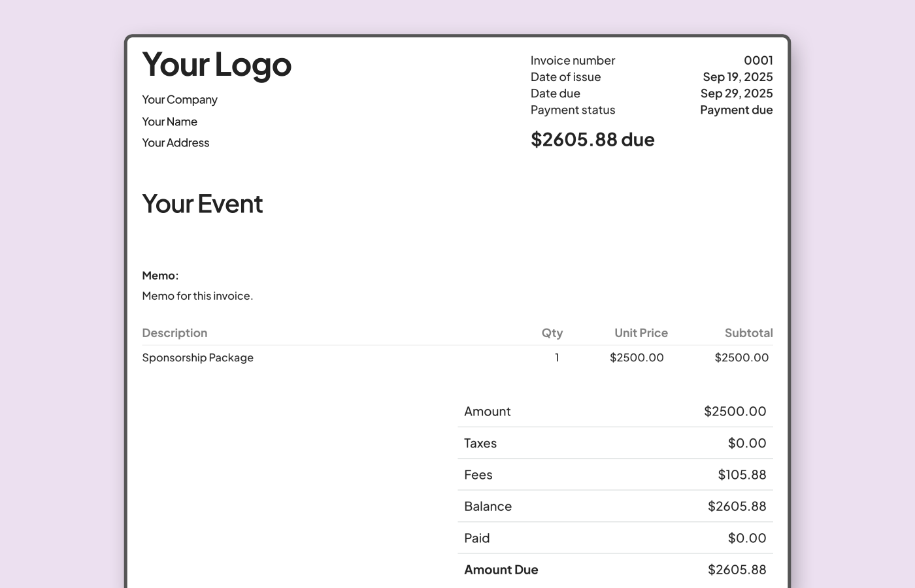Select the Date of issue value
Screen dimensions: 915x588
(x=737, y=76)
